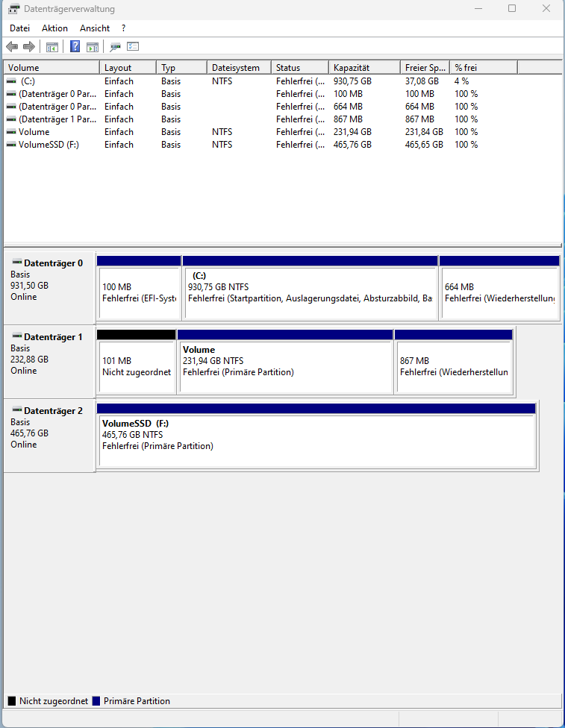Select the 101 MB Nicht zugeordnet block

point(137,362)
